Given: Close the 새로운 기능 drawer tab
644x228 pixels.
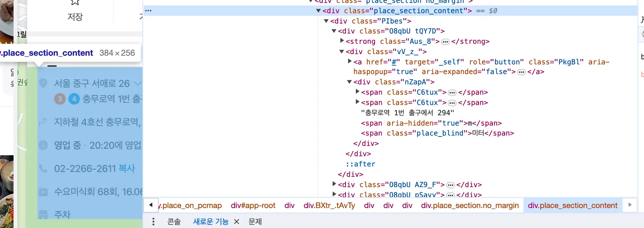Looking at the screenshot, I should [x=237, y=222].
